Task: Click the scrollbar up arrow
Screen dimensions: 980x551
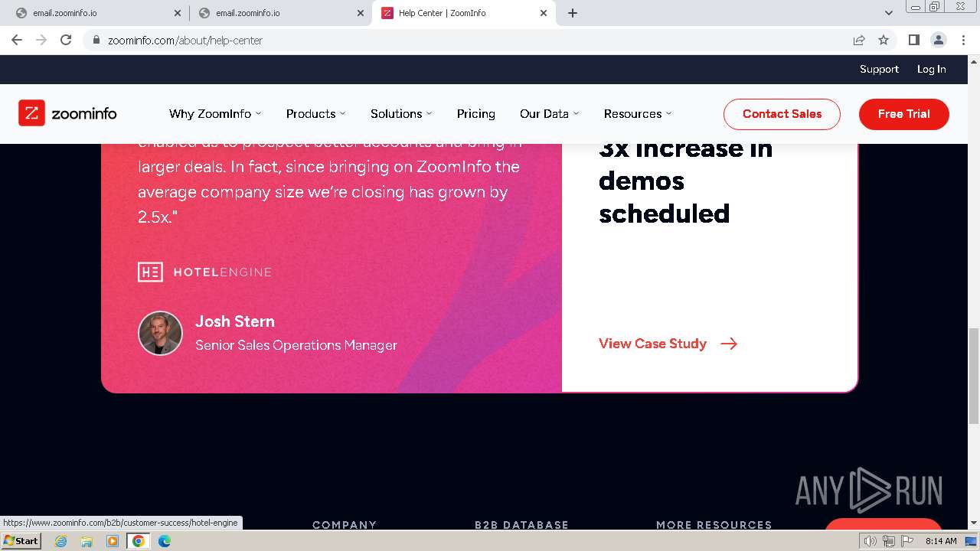Action: click(974, 60)
